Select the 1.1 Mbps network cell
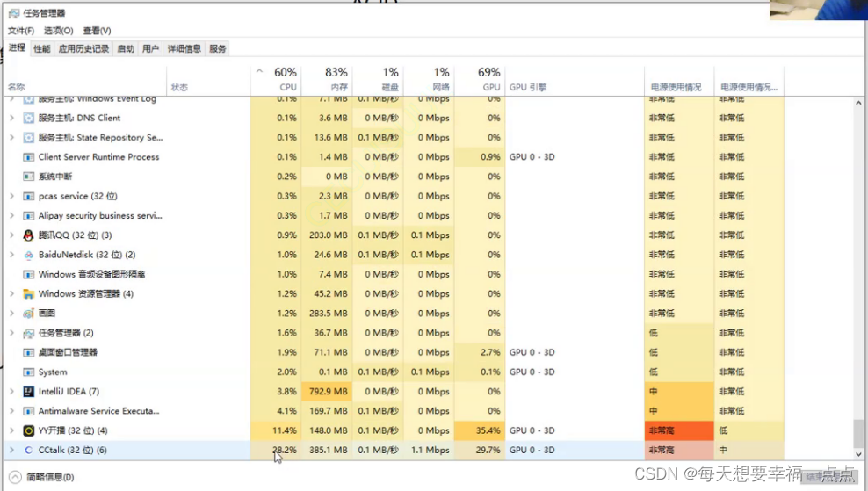 [x=429, y=450]
